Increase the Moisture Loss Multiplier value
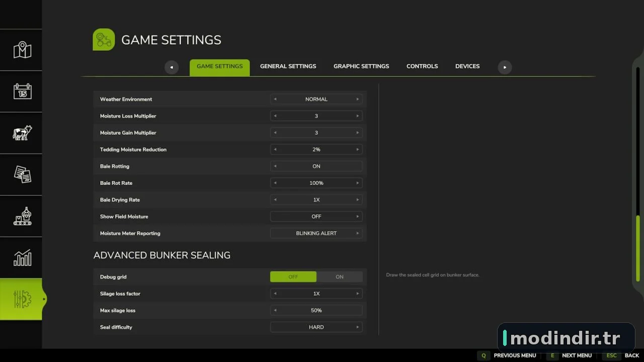 point(358,116)
